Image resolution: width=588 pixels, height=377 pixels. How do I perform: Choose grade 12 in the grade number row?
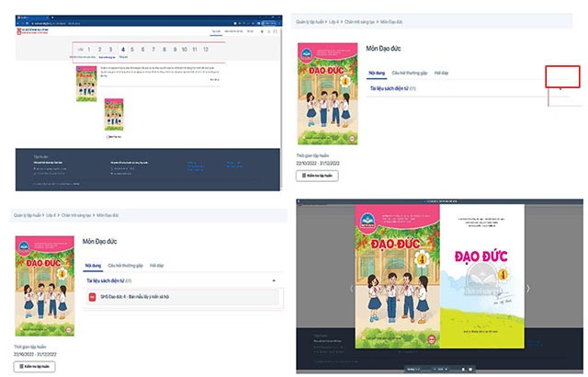pos(206,49)
